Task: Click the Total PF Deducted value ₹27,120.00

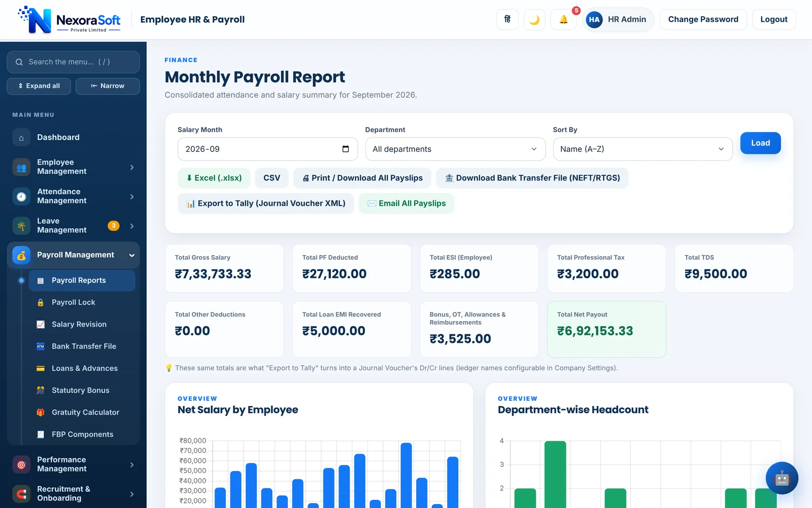Action: [334, 274]
